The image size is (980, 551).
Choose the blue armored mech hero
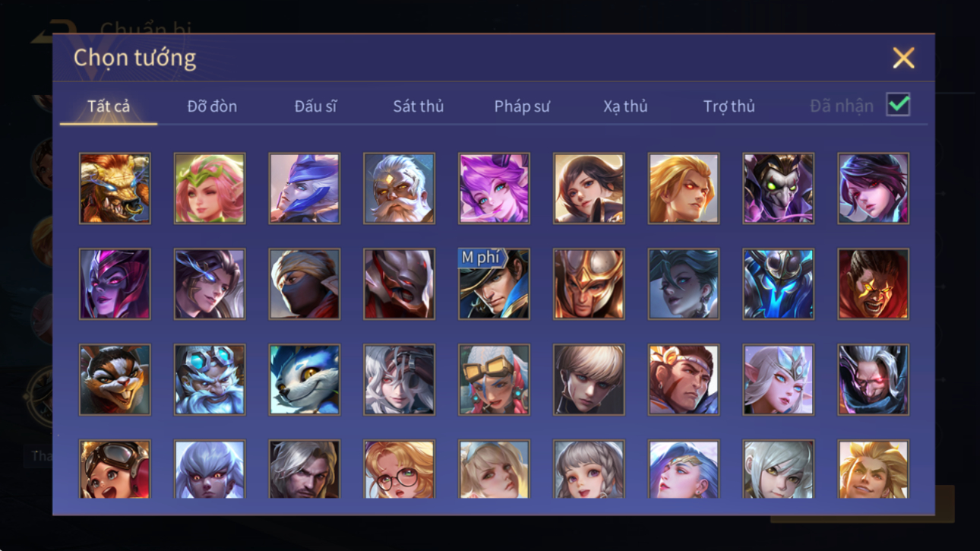click(x=778, y=284)
